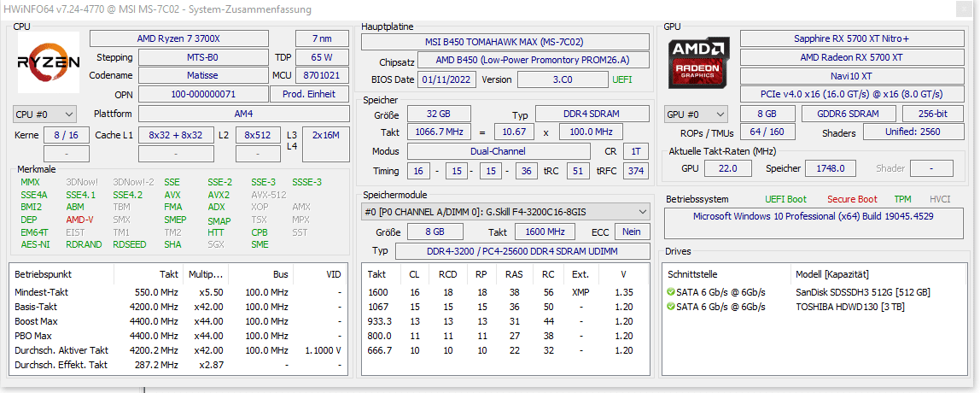The width and height of the screenshot is (980, 393).
Task: Select the 933.3 timing table row
Action: [505, 321]
